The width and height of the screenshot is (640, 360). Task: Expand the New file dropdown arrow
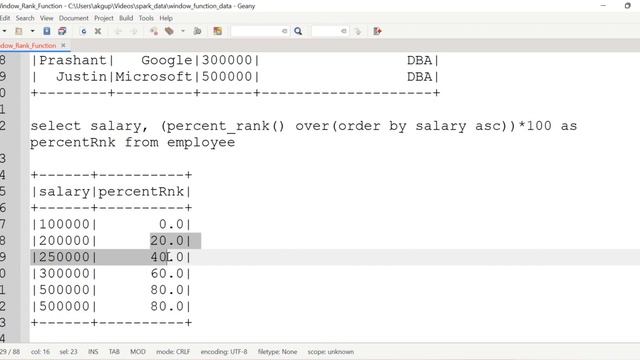point(4,31)
